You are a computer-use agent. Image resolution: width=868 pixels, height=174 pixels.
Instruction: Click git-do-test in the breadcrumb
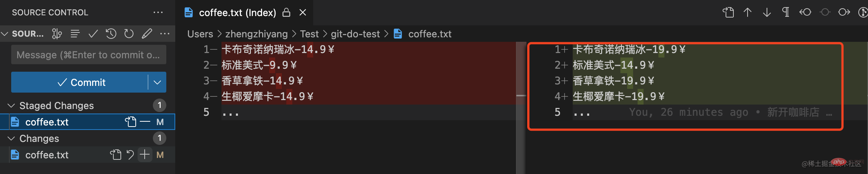[x=355, y=34]
